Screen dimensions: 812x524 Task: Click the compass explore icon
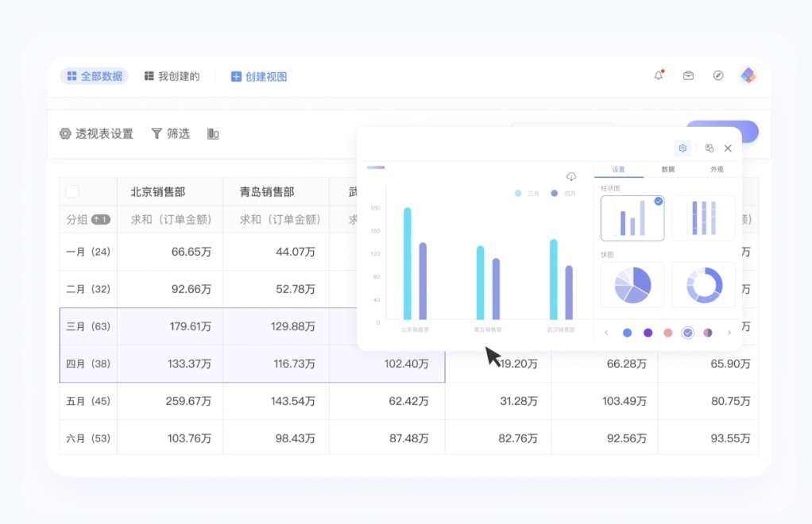click(x=718, y=75)
